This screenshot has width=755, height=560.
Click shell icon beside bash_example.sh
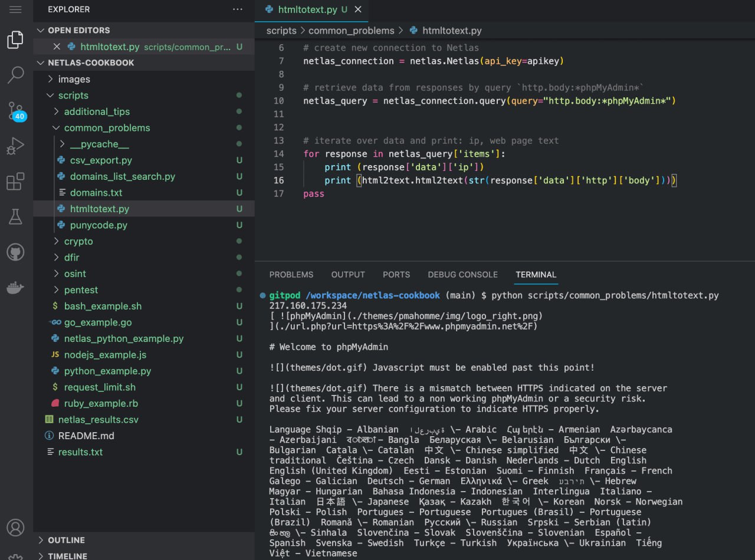(x=55, y=306)
